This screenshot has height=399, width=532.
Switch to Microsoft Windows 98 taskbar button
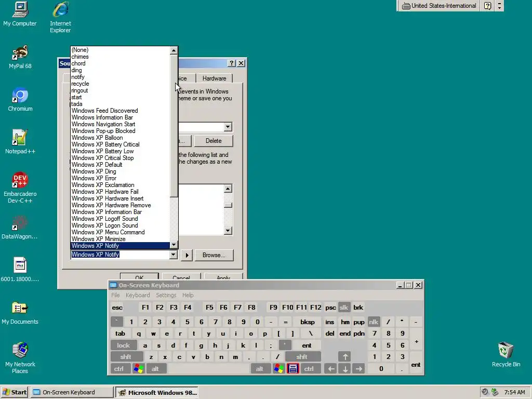coord(157,392)
